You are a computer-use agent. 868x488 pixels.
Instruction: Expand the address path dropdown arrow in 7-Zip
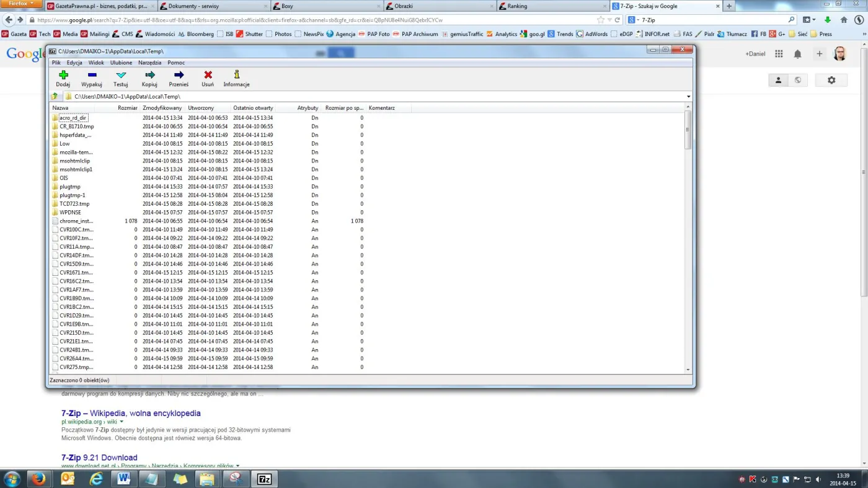click(x=688, y=97)
